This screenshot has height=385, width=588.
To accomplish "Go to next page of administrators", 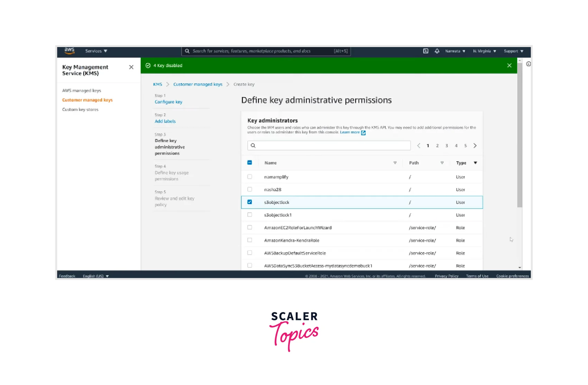I will [x=475, y=146].
